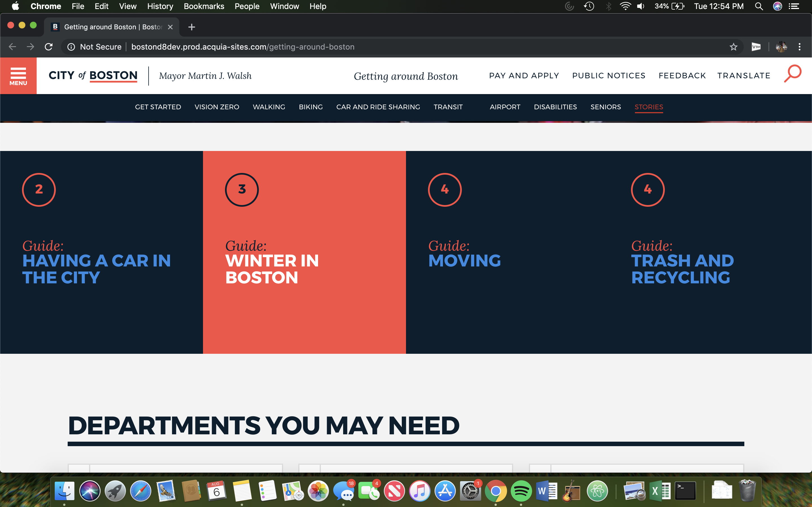The height and width of the screenshot is (507, 812).
Task: Open the red hamburger MENU button
Action: click(18, 76)
